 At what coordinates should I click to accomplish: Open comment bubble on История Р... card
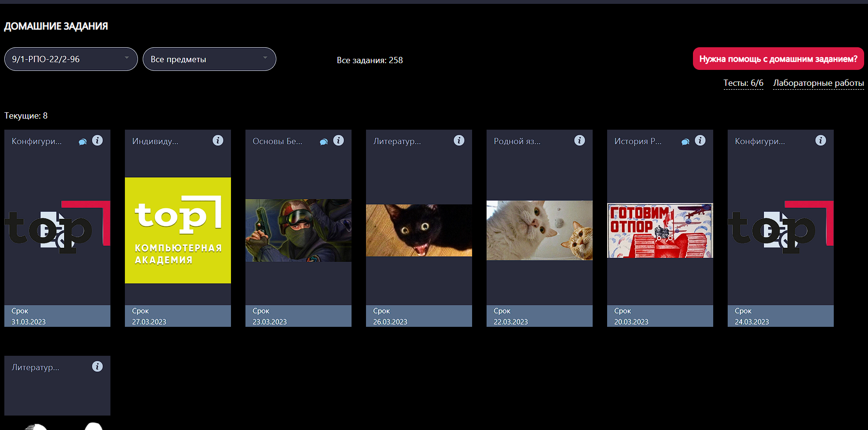(x=686, y=142)
